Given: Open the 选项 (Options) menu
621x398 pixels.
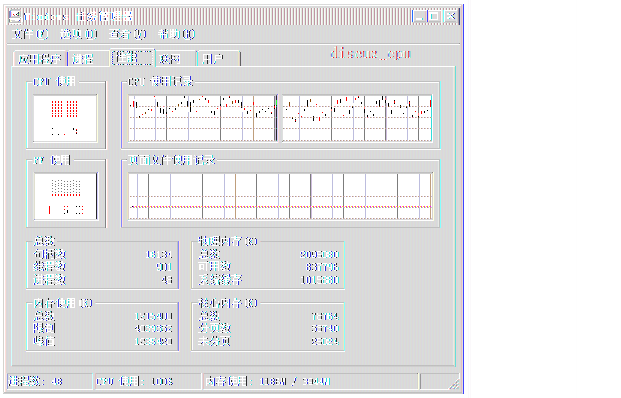Looking at the screenshot, I should pos(79,34).
